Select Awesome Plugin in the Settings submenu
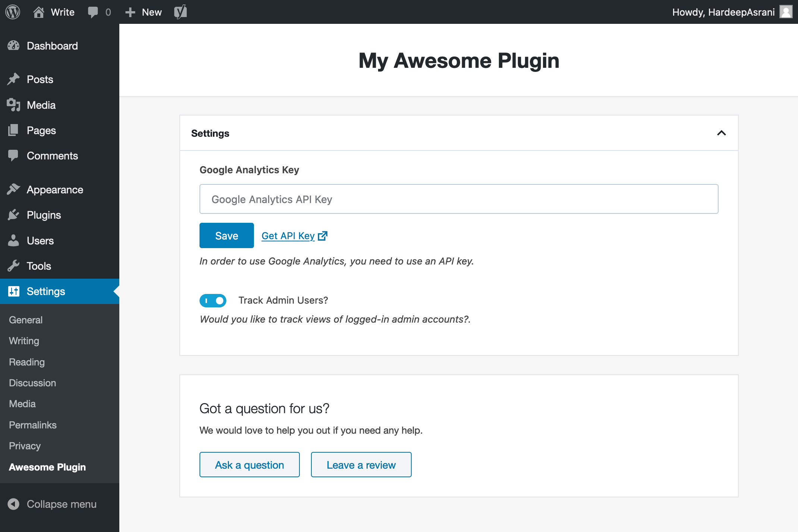 (47, 467)
